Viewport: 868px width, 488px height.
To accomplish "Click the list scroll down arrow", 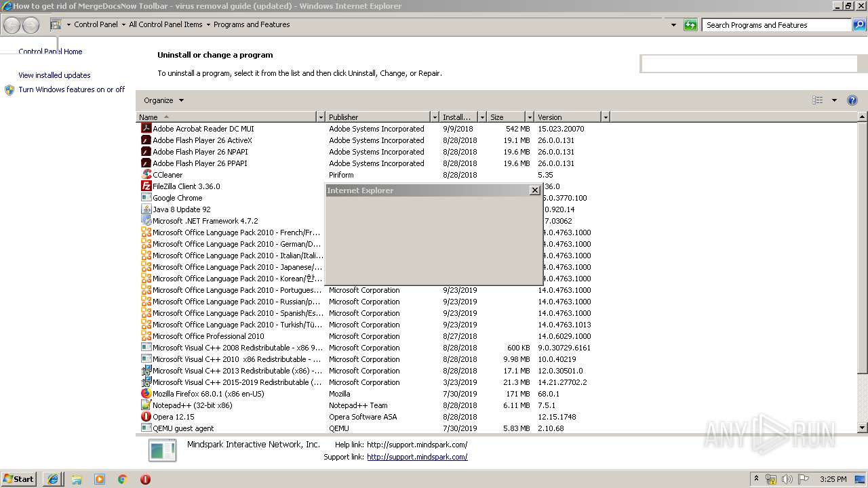I will pyautogui.click(x=863, y=428).
